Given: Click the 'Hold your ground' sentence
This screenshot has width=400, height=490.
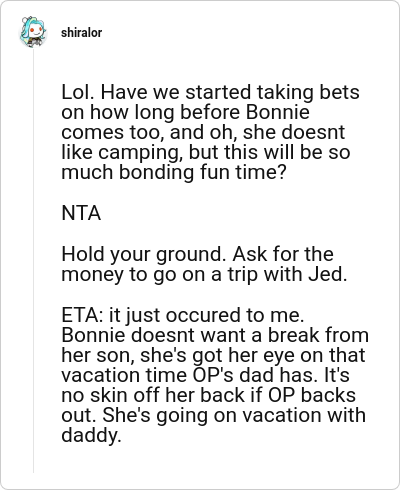Looking at the screenshot, I should pos(142,254).
